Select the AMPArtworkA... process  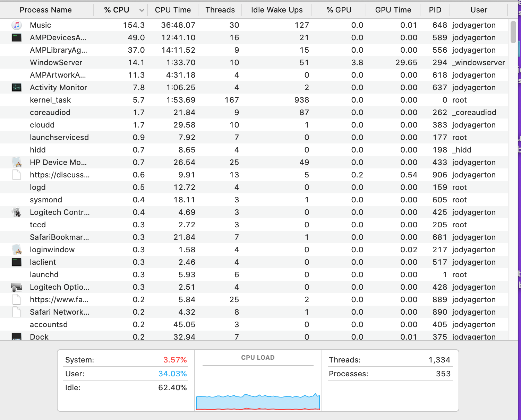pyautogui.click(x=58, y=75)
